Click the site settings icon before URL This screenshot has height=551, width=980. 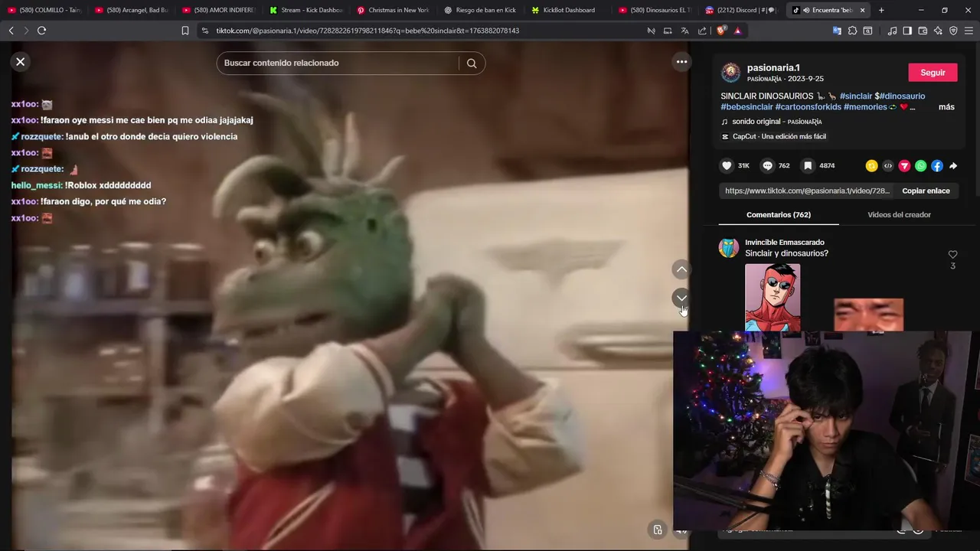[x=204, y=31]
